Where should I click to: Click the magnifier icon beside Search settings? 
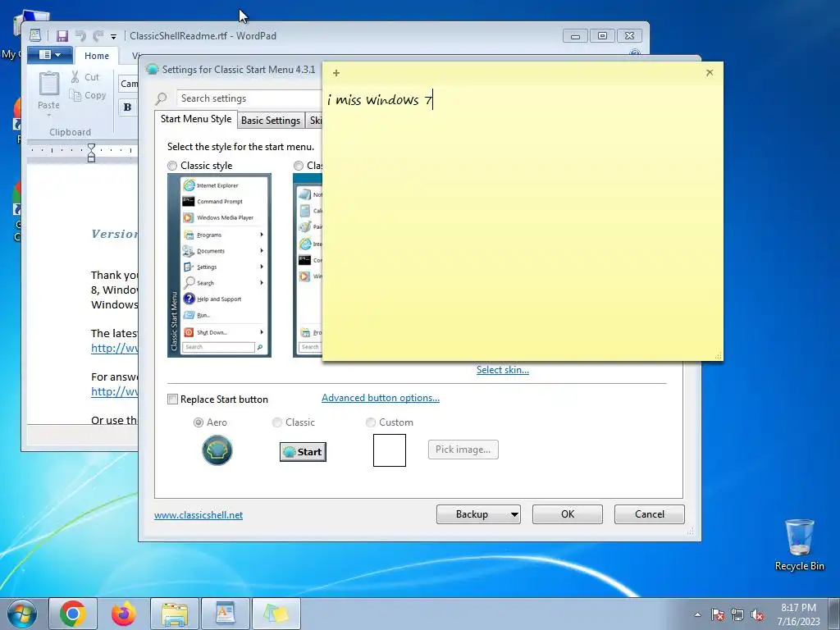tap(162, 98)
